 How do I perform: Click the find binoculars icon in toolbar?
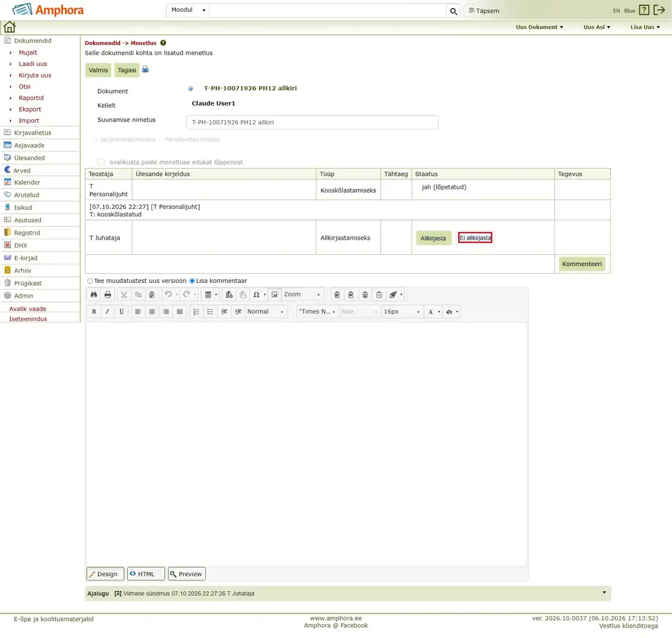coord(94,295)
